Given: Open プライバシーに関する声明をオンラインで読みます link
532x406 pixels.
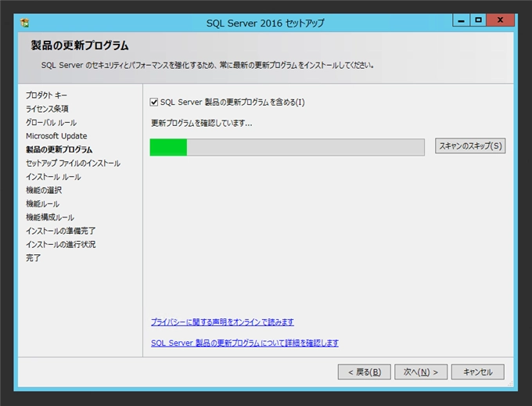Looking at the screenshot, I should 222,322.
